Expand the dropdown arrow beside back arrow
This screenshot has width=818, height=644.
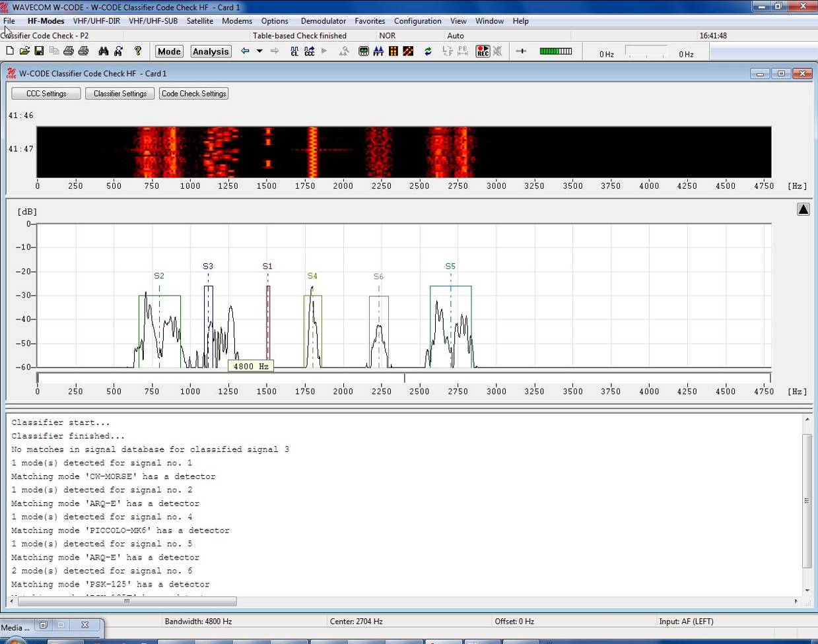coord(259,51)
